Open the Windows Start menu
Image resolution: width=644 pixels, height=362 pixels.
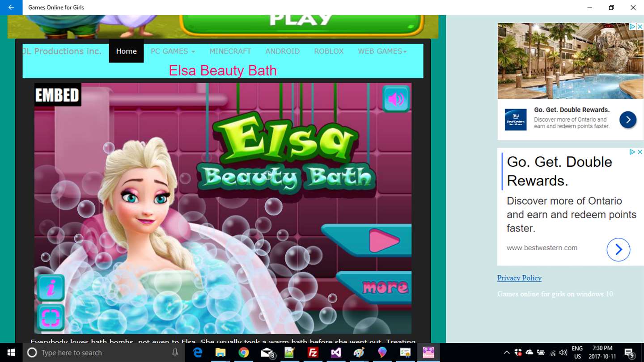(x=11, y=353)
